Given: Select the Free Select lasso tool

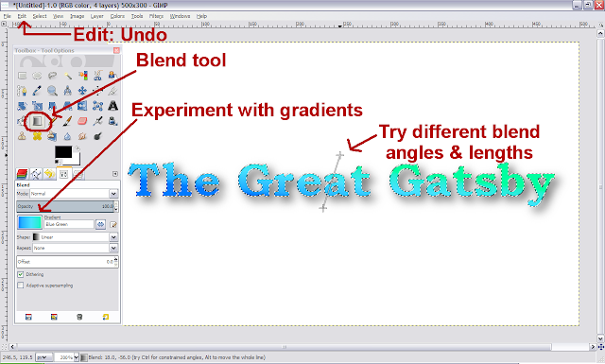Looking at the screenshot, I should (52, 76).
